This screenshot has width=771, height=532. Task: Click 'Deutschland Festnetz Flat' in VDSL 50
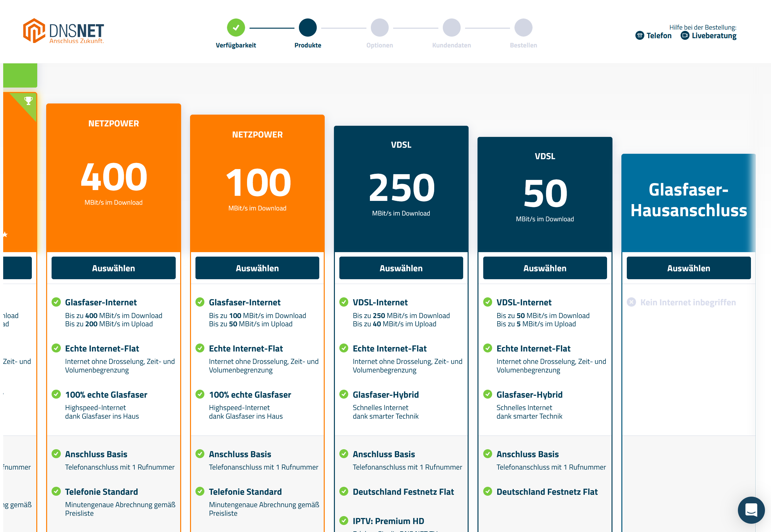tap(547, 492)
